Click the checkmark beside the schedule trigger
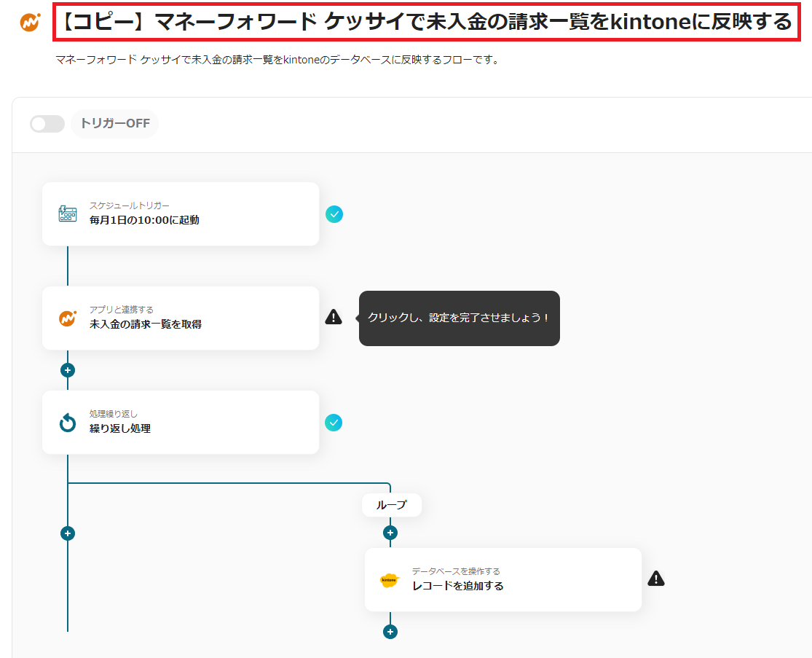The height and width of the screenshot is (658, 812). [x=334, y=214]
